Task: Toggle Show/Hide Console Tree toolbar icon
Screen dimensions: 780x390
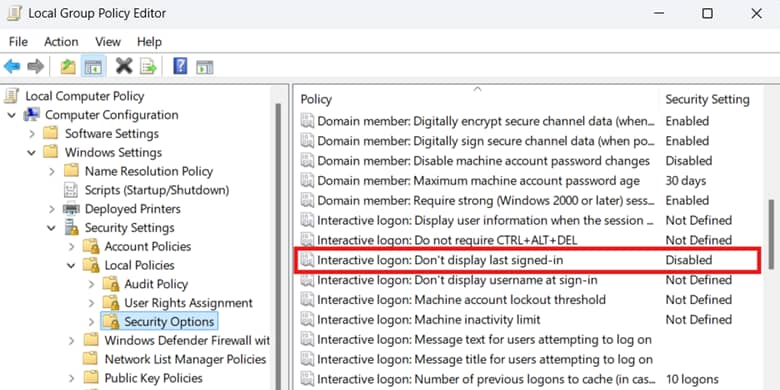Action: (x=93, y=66)
